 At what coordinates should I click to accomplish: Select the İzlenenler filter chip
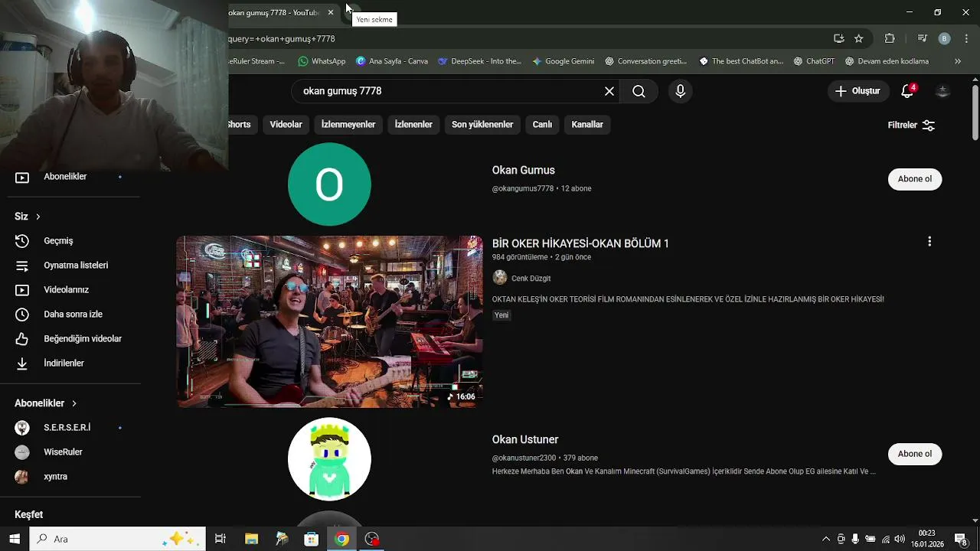point(413,124)
